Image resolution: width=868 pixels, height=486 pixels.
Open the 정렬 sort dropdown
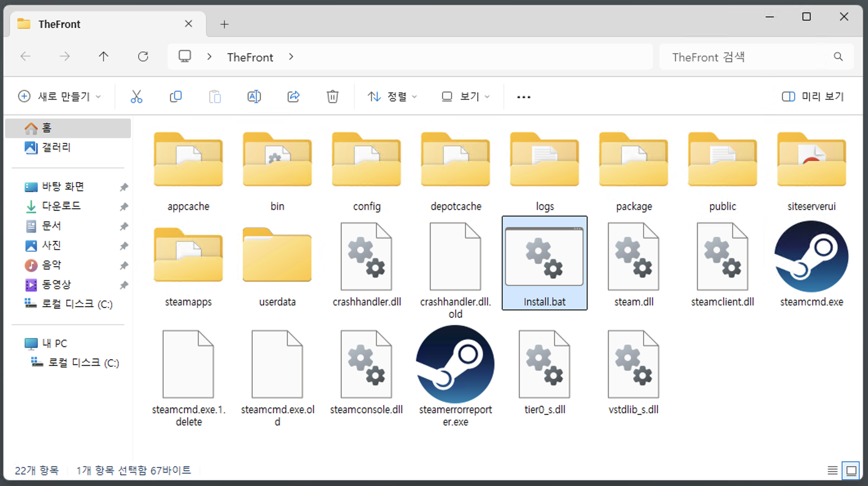[392, 97]
